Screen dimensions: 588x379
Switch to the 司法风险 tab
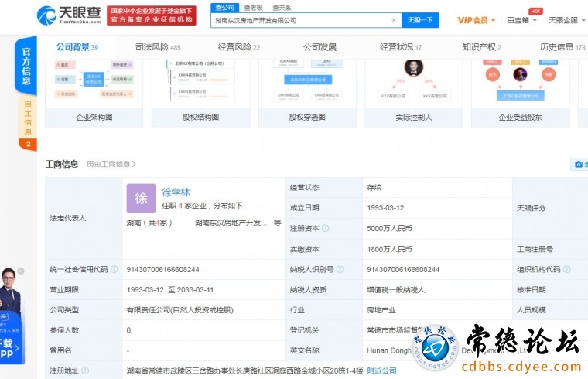click(x=158, y=47)
